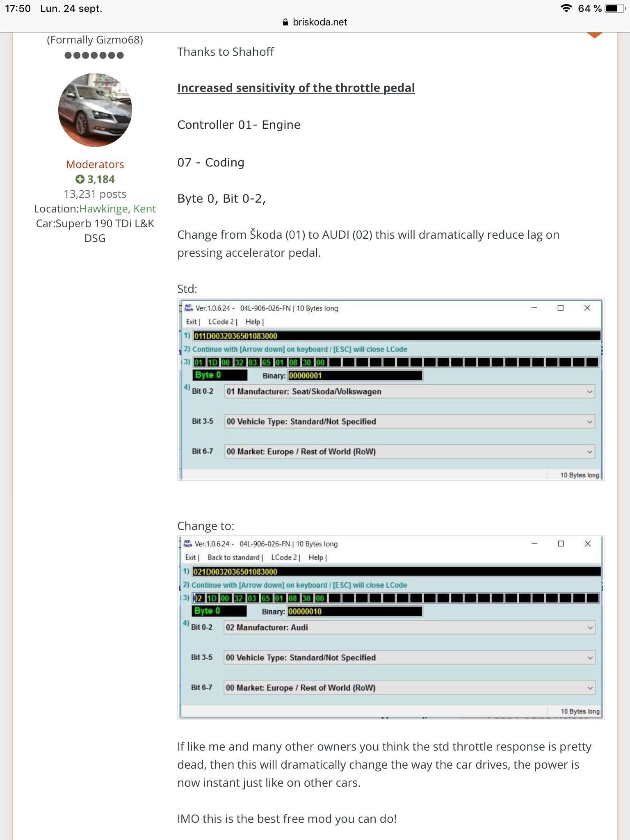This screenshot has height=840, width=630.
Task: Open the Std coding screenshot image
Action: [x=390, y=389]
